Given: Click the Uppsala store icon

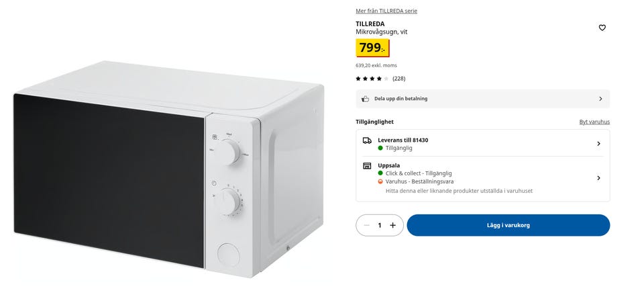Looking at the screenshot, I should tap(367, 166).
